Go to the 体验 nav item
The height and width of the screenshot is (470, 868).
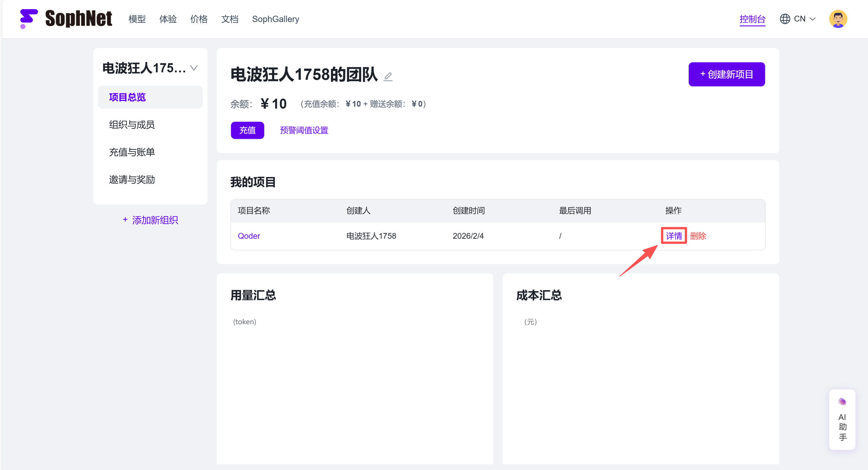coord(168,19)
